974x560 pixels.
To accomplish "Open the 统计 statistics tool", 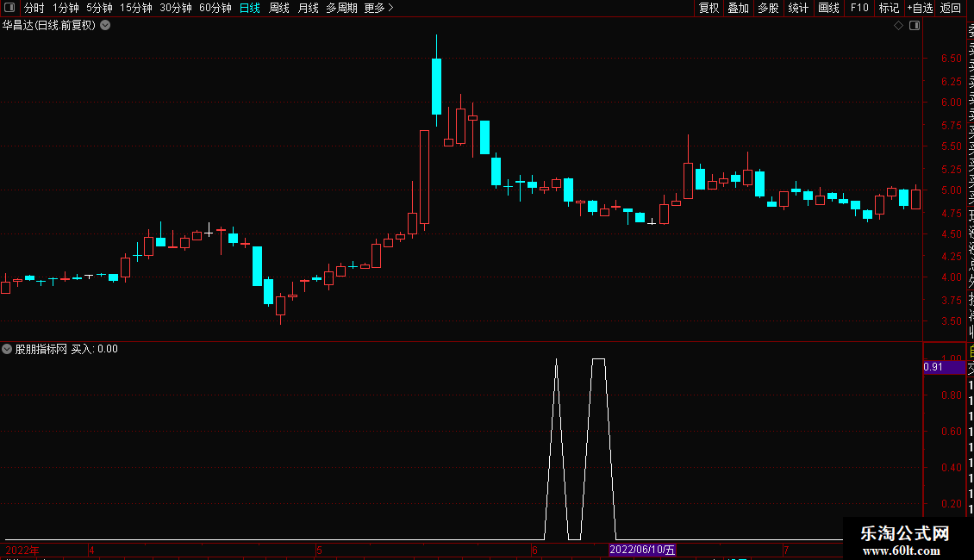I will [x=797, y=8].
